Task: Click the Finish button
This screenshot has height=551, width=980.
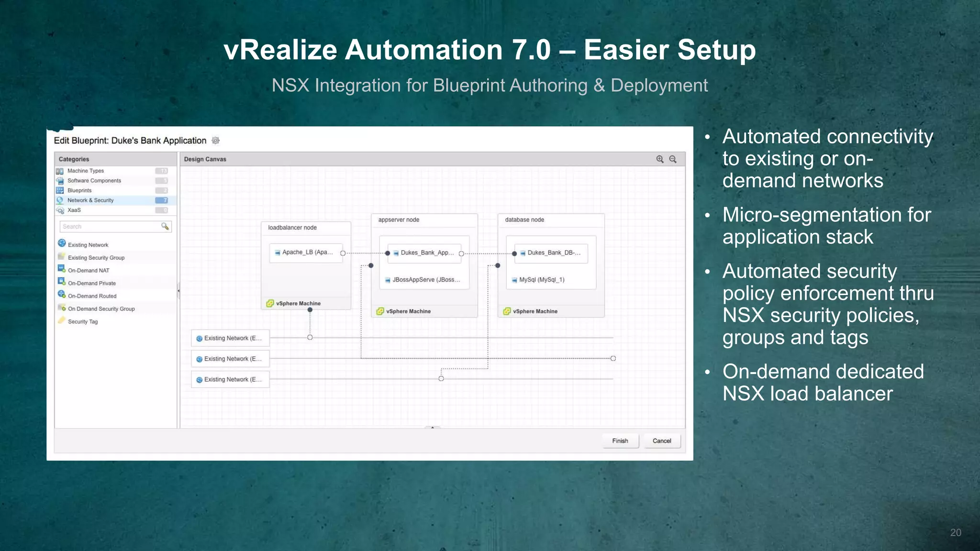Action: pyautogui.click(x=620, y=441)
